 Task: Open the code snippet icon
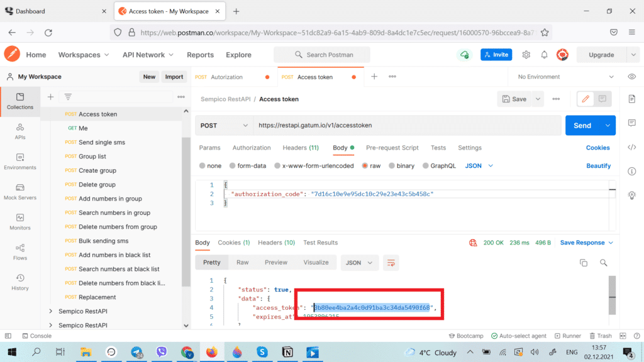tap(631, 147)
